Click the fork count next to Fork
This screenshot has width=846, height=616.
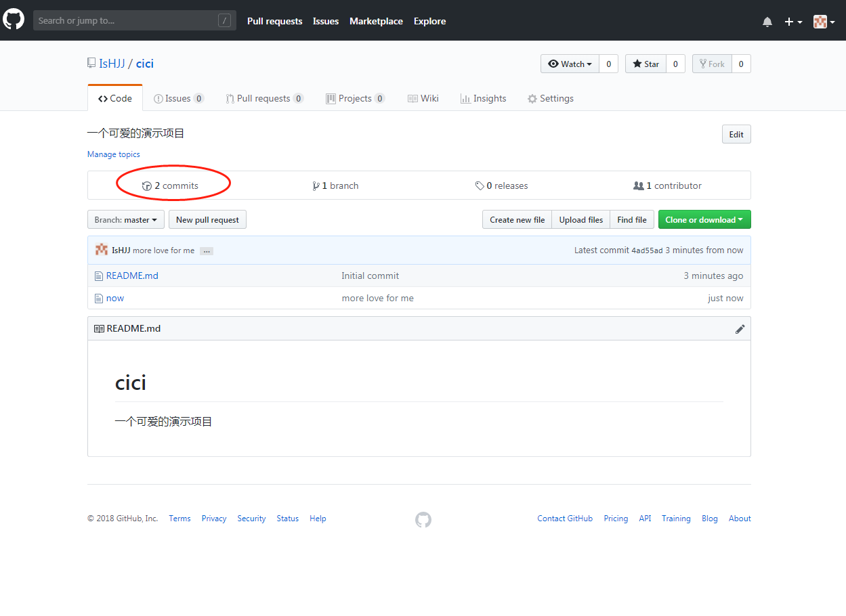click(741, 64)
